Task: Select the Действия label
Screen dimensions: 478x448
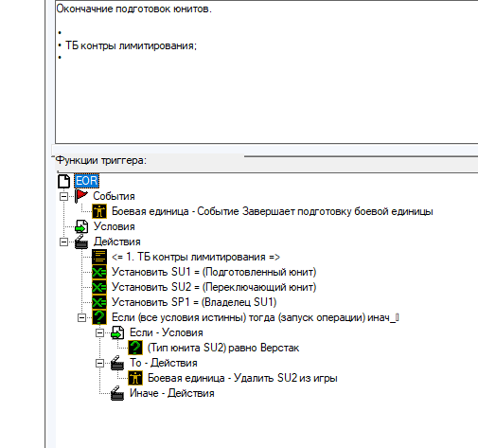Action: click(x=117, y=242)
